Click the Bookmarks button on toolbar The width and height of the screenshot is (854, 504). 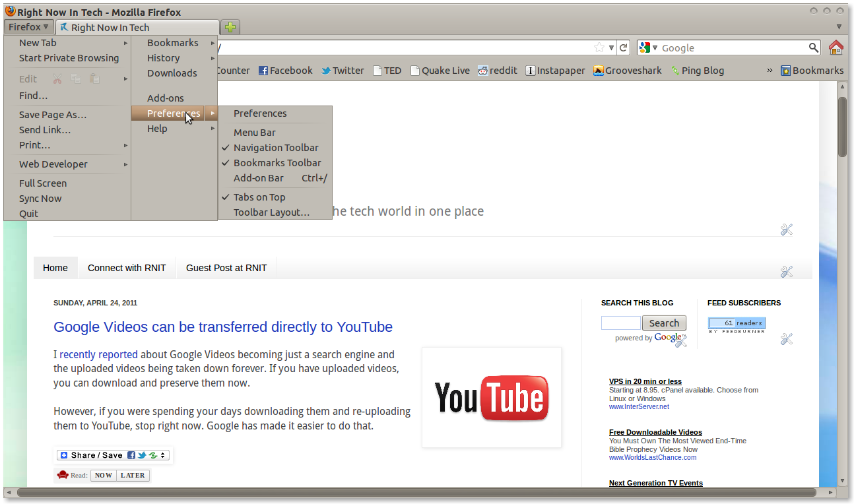[812, 71]
